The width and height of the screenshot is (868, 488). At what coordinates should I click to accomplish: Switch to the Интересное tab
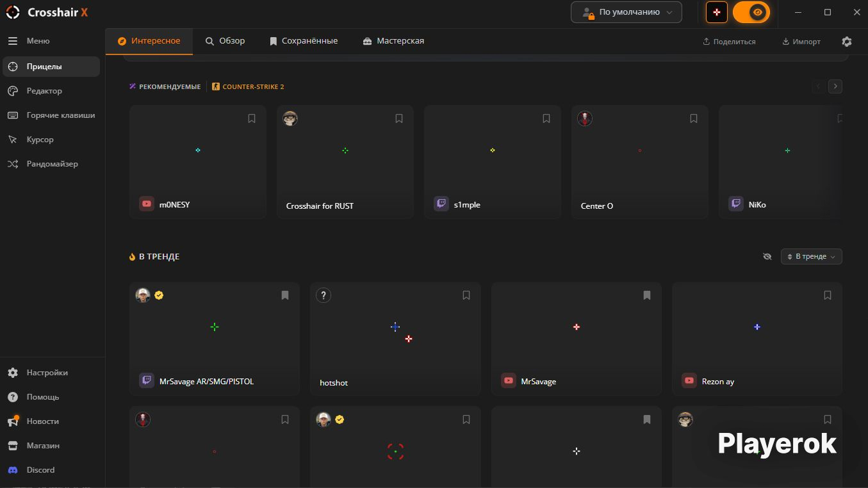pos(149,41)
